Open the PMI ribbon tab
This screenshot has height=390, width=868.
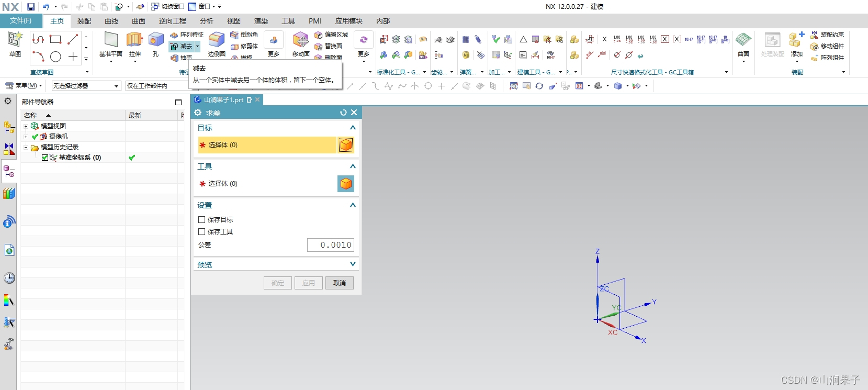(x=315, y=21)
